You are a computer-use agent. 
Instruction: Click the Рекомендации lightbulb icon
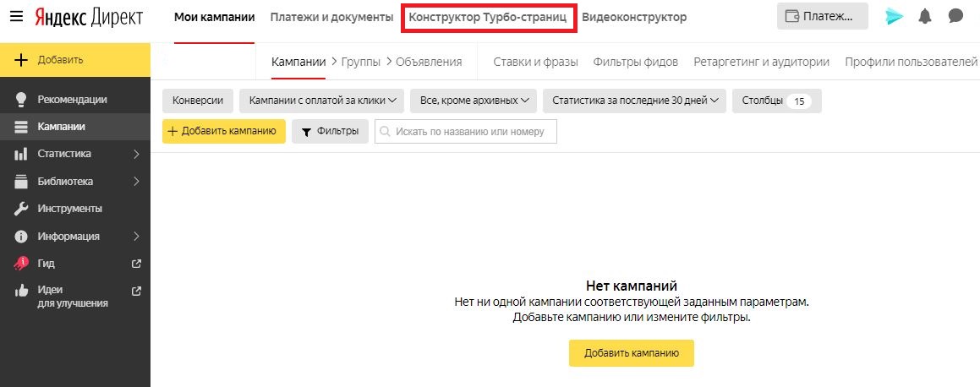pyautogui.click(x=22, y=100)
